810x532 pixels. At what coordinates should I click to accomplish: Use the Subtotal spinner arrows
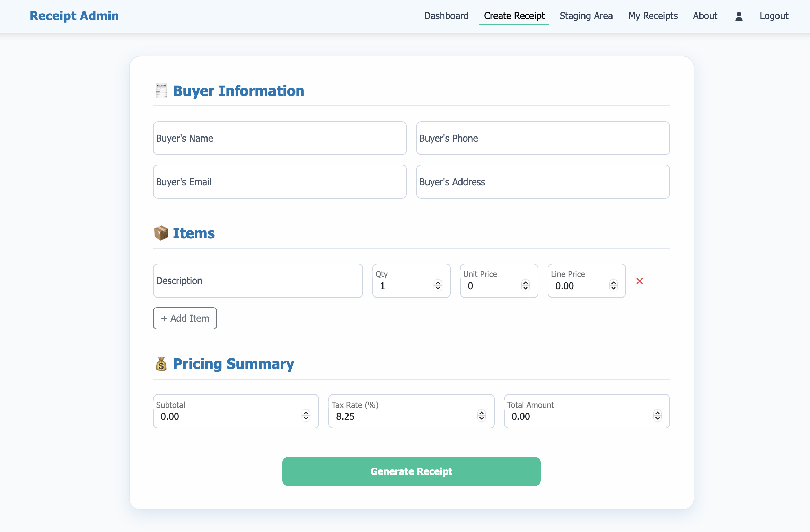(306, 415)
